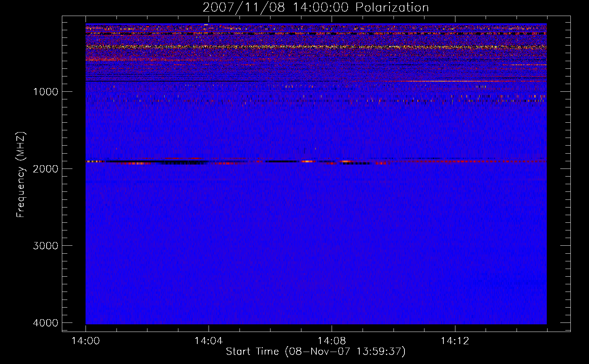This screenshot has height=364, width=589.
Task: Click the 4000 frequency tick label
Action: click(46, 323)
